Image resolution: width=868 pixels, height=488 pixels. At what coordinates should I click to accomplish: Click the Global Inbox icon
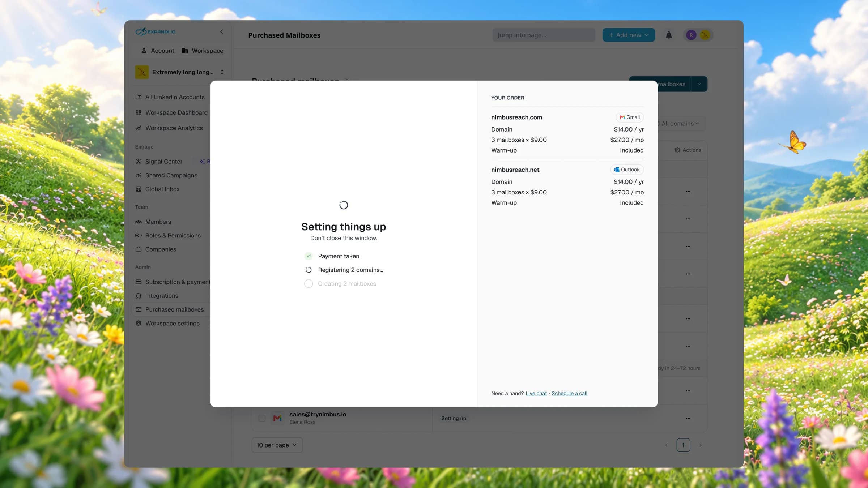click(x=139, y=189)
